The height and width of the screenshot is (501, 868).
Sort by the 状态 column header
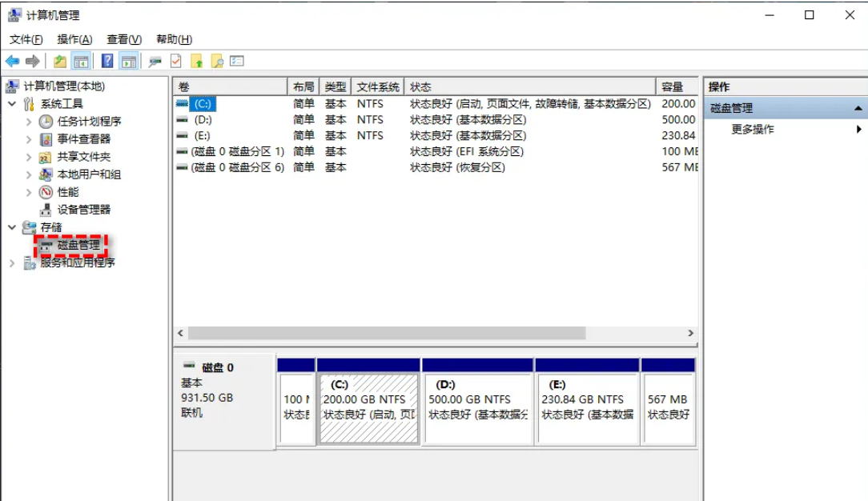tap(530, 86)
